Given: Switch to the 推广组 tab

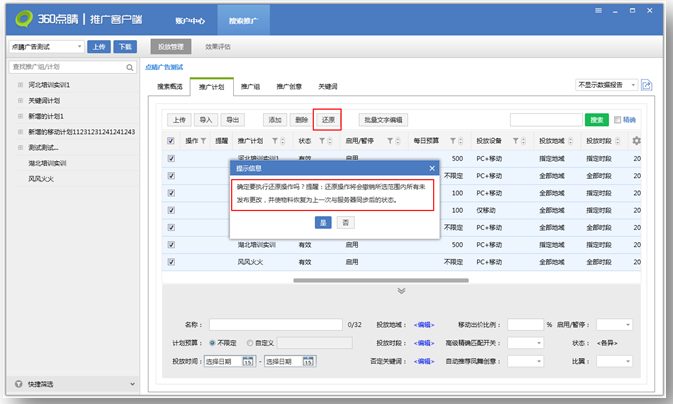Looking at the screenshot, I should 249,87.
